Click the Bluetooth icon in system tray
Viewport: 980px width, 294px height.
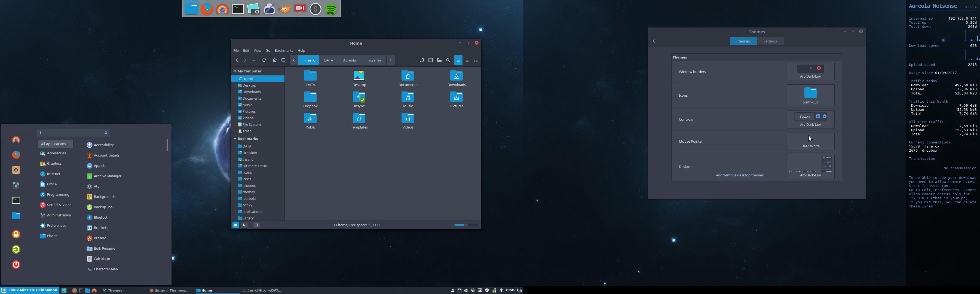(x=501, y=290)
